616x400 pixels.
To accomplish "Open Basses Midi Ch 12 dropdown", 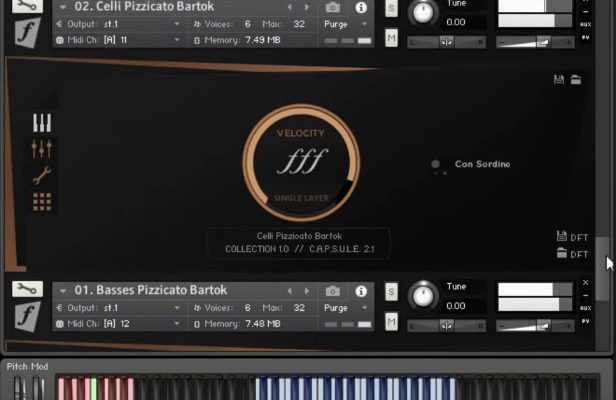I will coord(177,324).
